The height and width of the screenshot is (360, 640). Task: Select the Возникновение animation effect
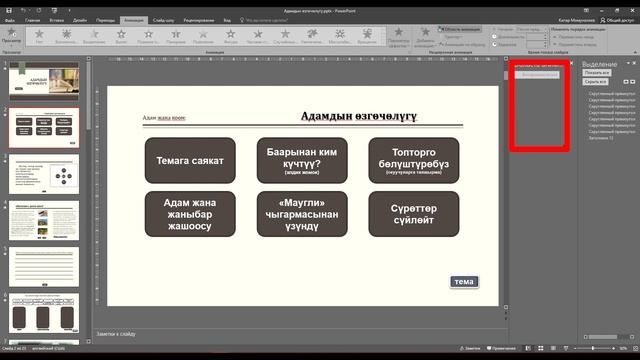point(66,36)
